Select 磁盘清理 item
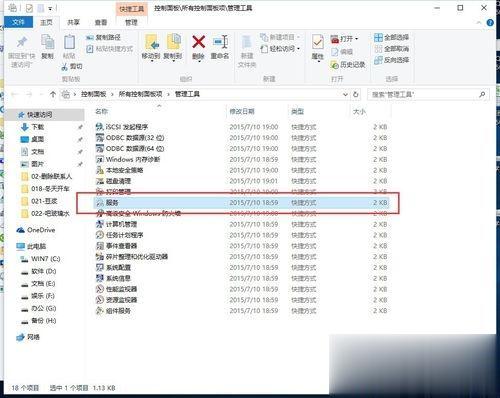Image resolution: width=500 pixels, height=398 pixels. [113, 181]
